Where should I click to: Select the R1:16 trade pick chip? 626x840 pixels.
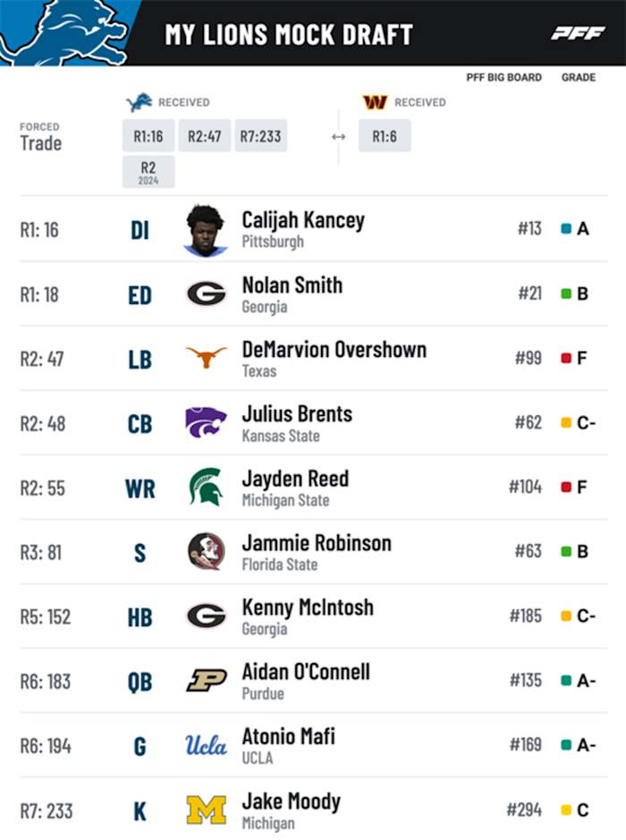(148, 136)
